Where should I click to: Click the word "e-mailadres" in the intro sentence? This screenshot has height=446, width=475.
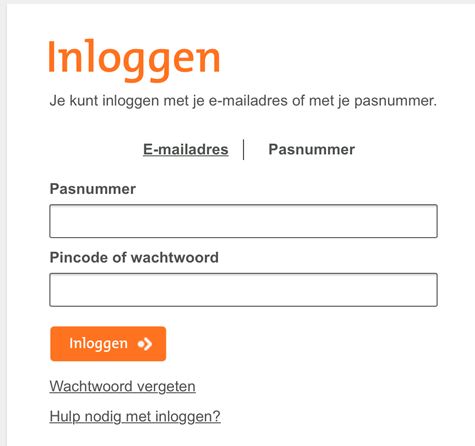pos(248,101)
